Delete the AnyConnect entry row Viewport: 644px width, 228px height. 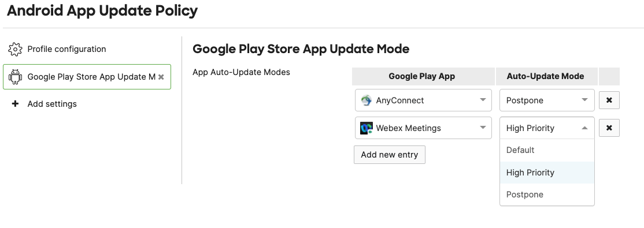click(609, 100)
